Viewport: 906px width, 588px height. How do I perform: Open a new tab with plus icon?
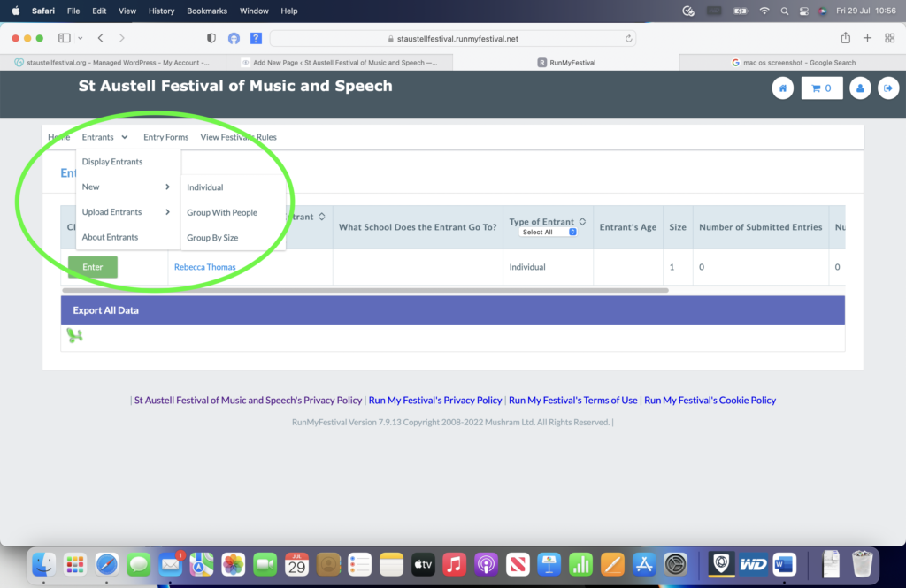click(867, 38)
